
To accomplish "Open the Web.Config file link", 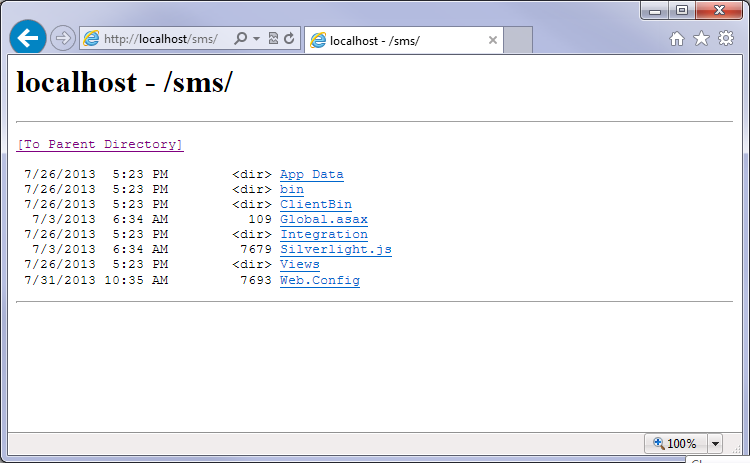I will coord(319,280).
